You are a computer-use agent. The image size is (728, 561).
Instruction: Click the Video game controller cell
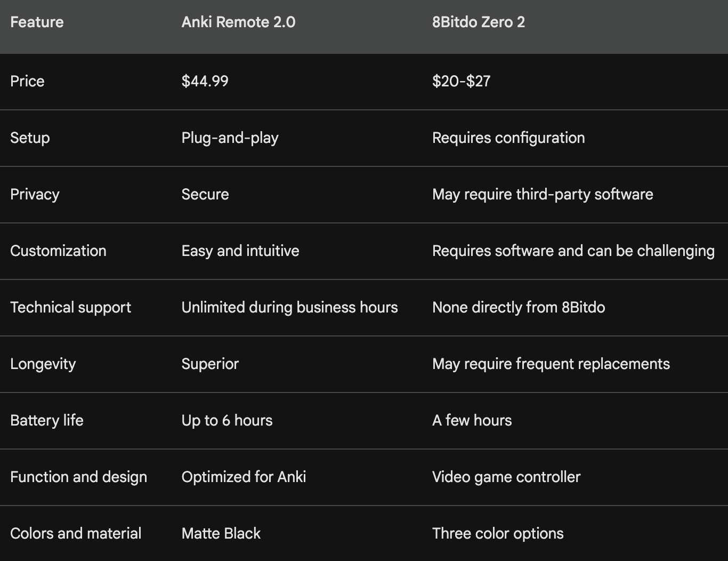coord(506,477)
